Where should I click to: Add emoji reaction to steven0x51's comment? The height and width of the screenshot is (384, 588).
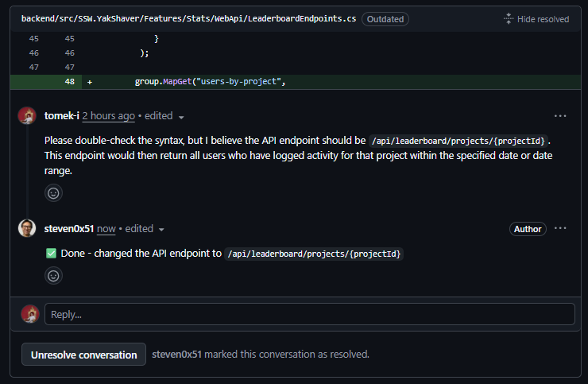coord(53,276)
